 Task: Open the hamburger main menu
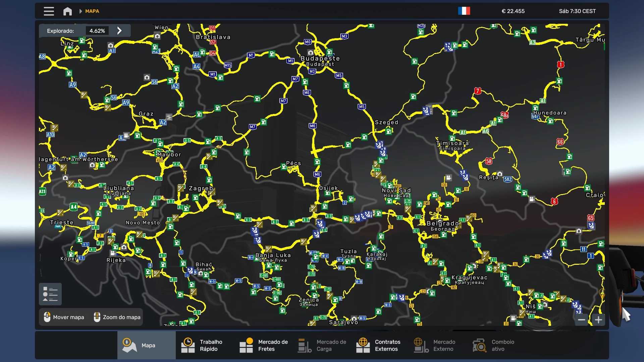click(49, 11)
